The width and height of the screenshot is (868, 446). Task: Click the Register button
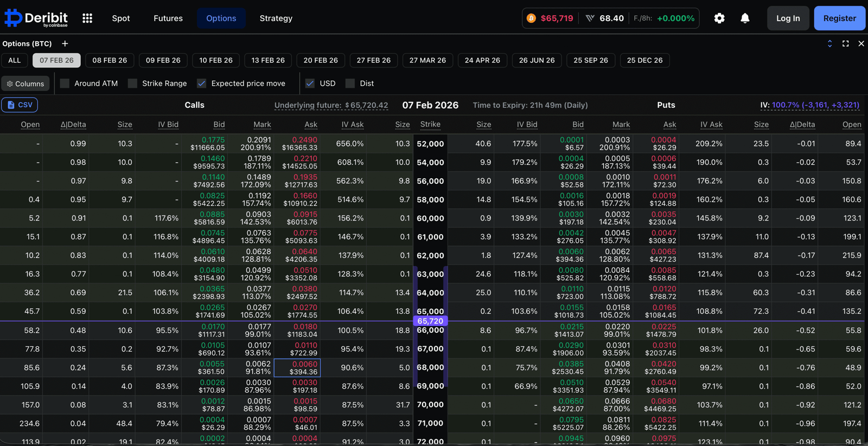pyautogui.click(x=839, y=18)
